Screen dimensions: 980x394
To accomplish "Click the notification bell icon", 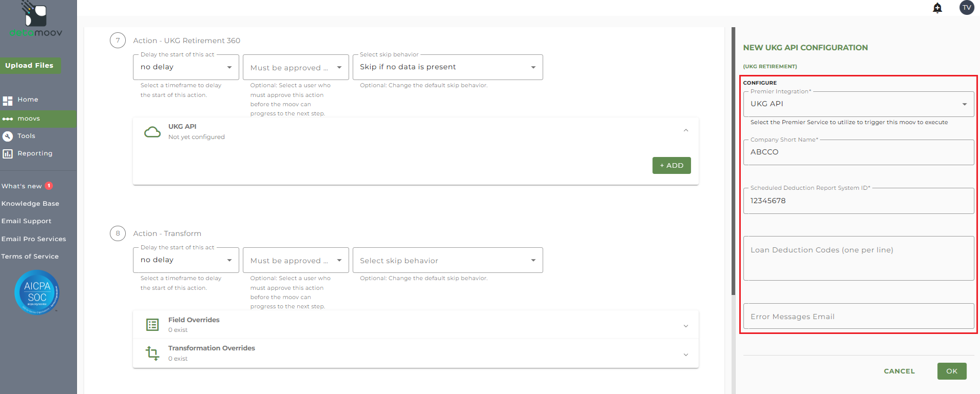I will (x=937, y=8).
